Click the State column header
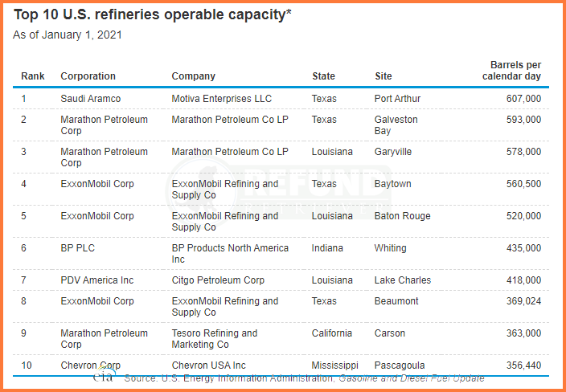Screen dimensions: 566x392 [323, 76]
